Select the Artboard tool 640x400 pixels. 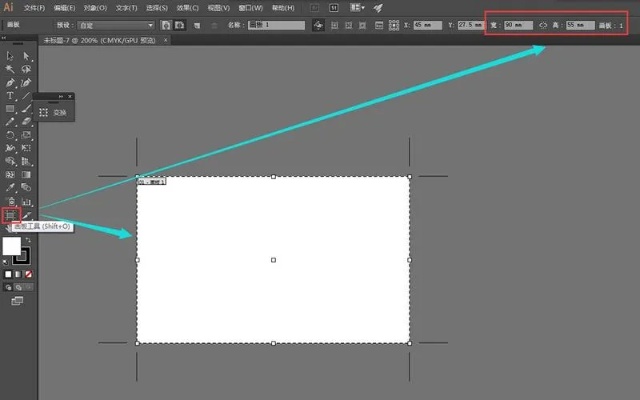pyautogui.click(x=11, y=215)
